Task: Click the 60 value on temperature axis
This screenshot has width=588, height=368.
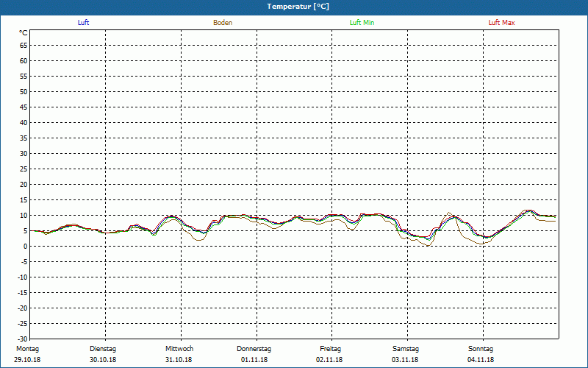Action: [24, 61]
